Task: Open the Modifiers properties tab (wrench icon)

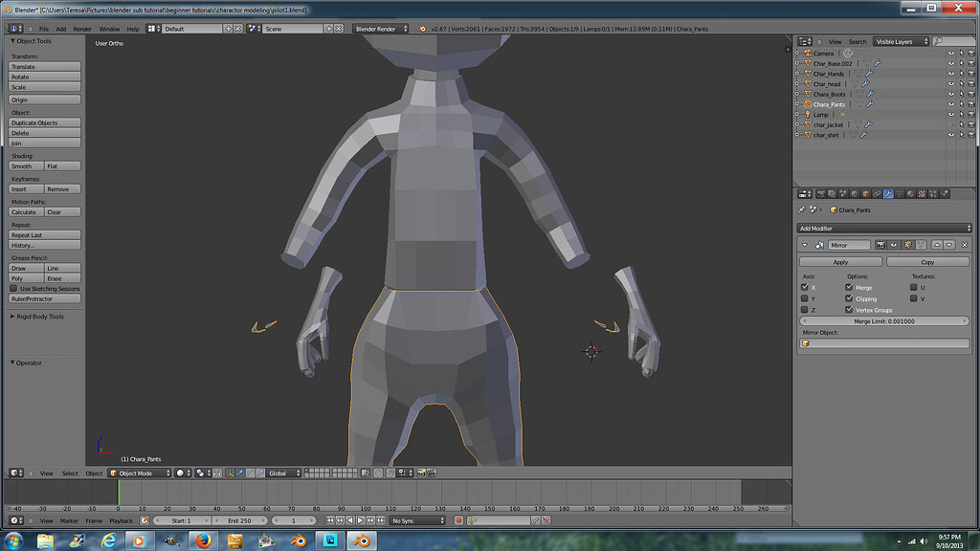Action: [888, 193]
